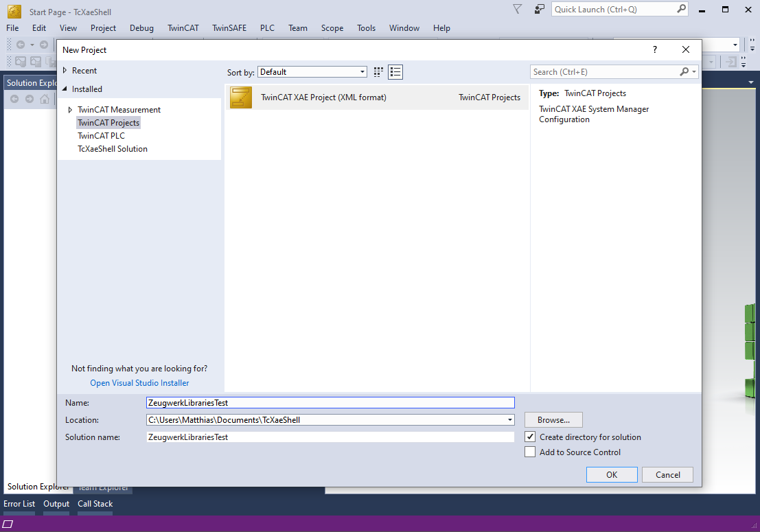
Task: Open Visual Studio Installer link
Action: [139, 383]
